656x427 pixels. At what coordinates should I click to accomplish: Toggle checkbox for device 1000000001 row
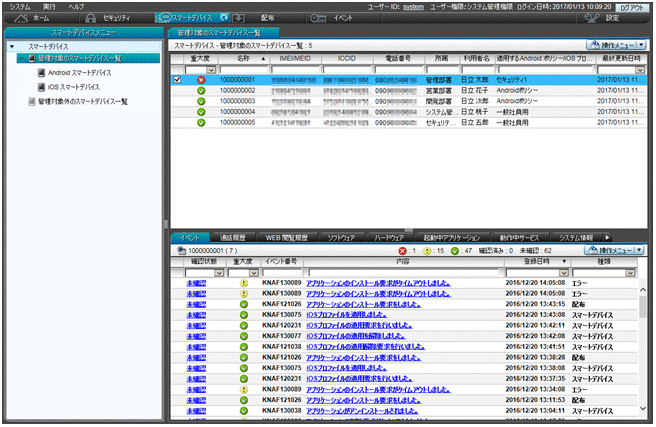point(178,79)
